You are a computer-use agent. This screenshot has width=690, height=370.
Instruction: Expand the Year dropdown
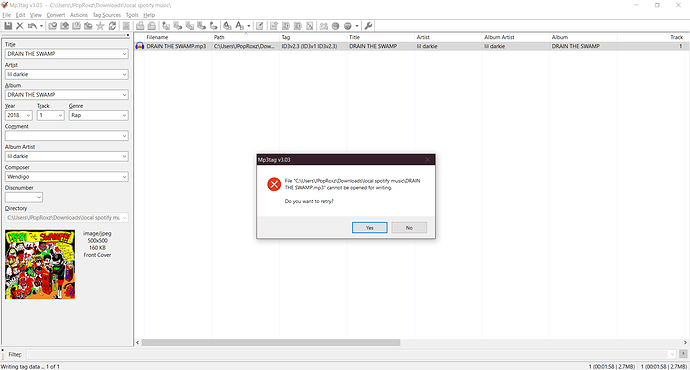point(28,115)
